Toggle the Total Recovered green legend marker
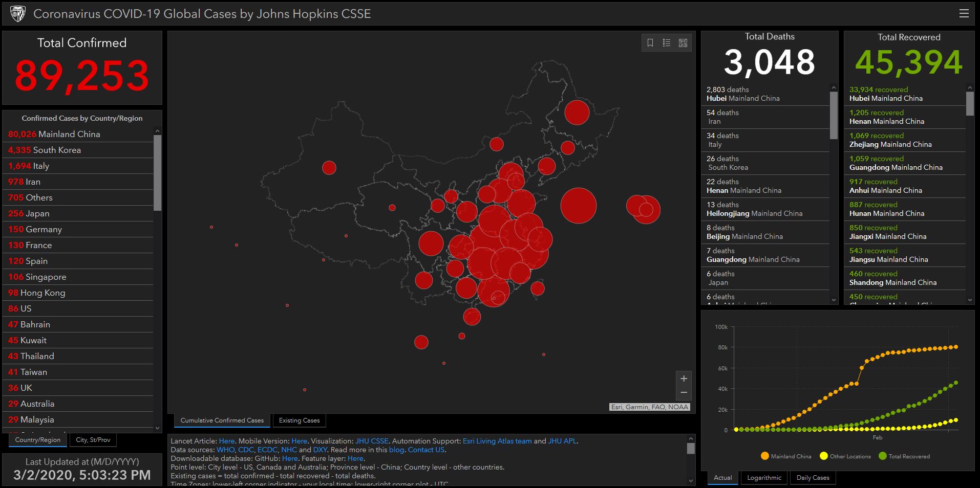 point(882,456)
